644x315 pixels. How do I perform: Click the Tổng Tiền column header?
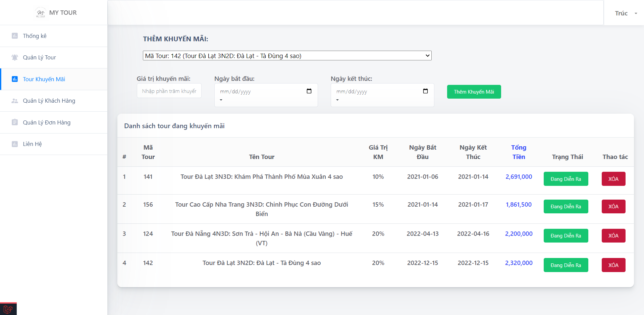point(519,152)
